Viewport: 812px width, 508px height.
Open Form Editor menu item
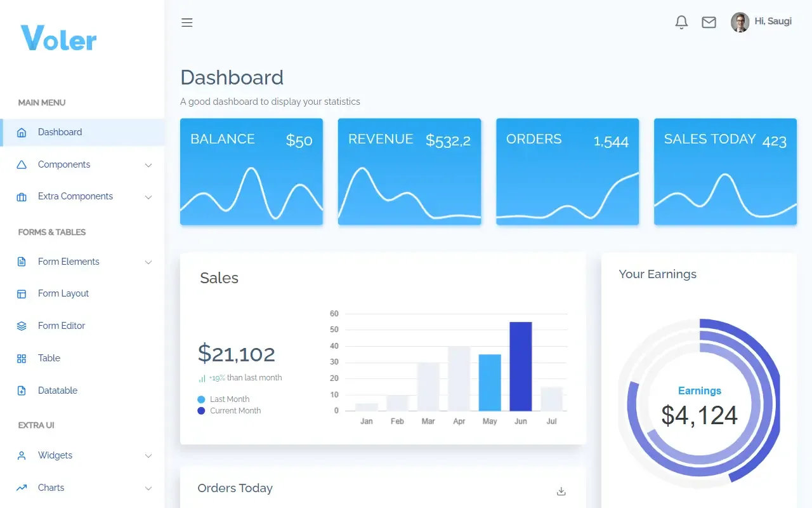coord(82,326)
